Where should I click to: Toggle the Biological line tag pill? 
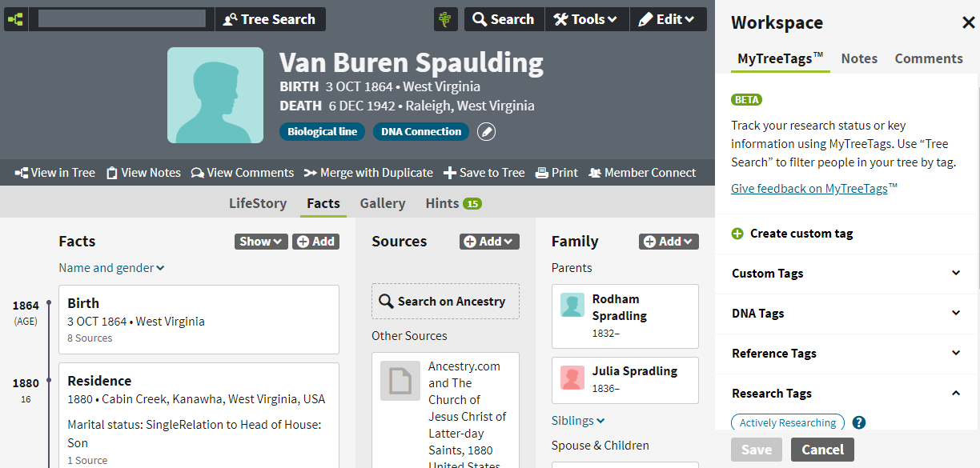point(323,132)
